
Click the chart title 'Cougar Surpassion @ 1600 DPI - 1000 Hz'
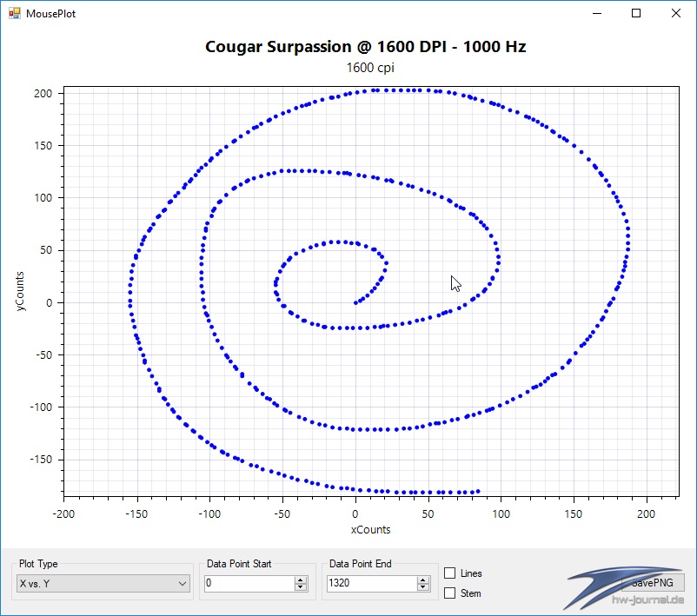[x=365, y=47]
